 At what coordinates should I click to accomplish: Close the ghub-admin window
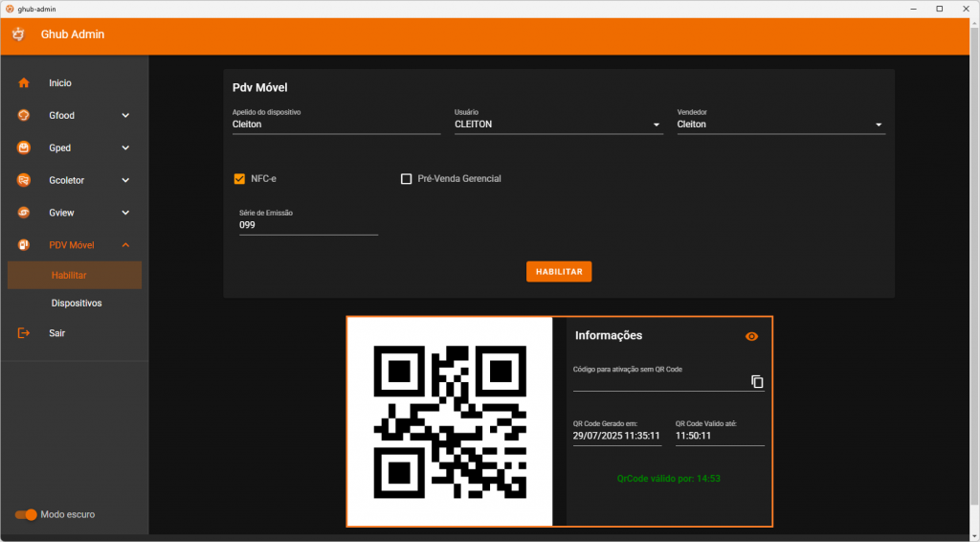(966, 9)
